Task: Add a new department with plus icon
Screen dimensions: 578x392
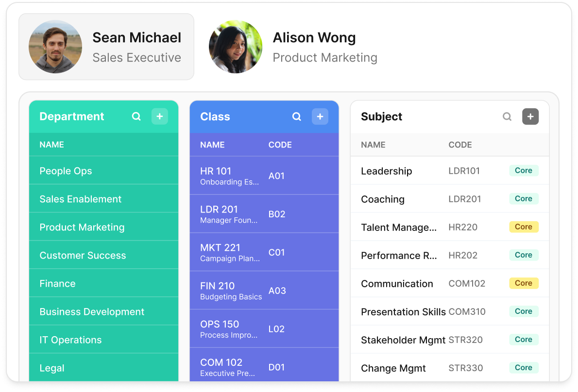Action: click(x=160, y=116)
